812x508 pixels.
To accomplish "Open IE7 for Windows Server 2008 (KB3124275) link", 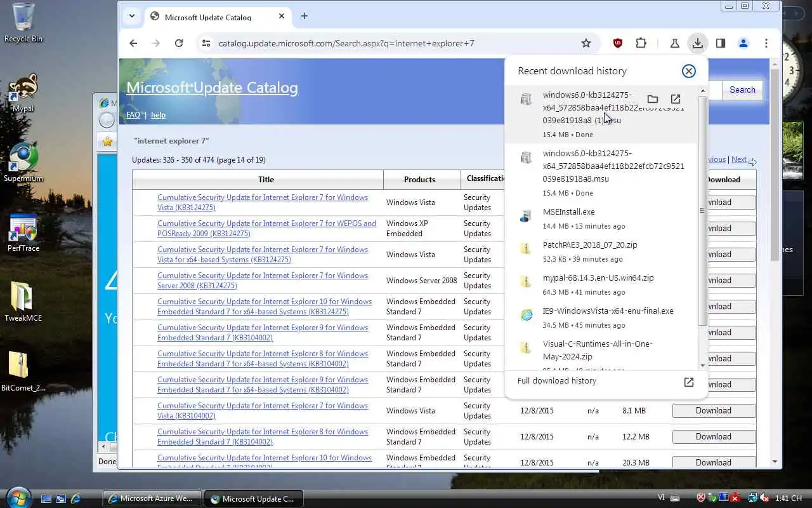I will click(x=263, y=281).
